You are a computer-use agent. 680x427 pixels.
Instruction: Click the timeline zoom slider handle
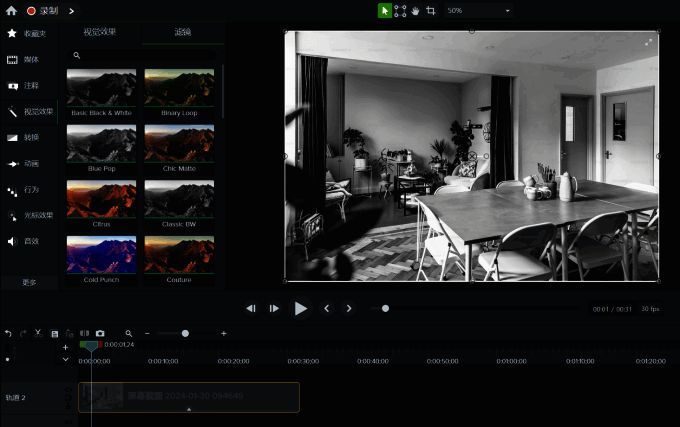[185, 333]
